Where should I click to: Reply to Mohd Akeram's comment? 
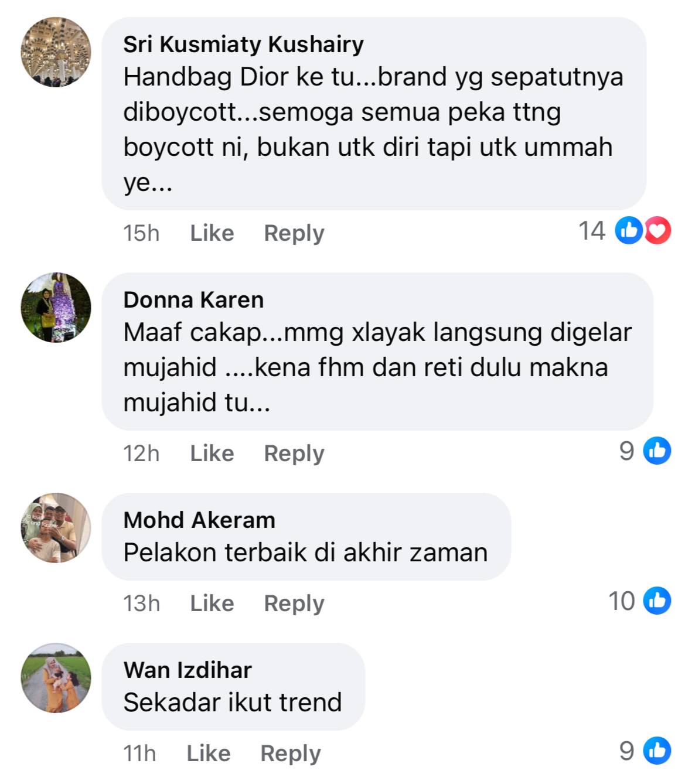[x=294, y=604]
